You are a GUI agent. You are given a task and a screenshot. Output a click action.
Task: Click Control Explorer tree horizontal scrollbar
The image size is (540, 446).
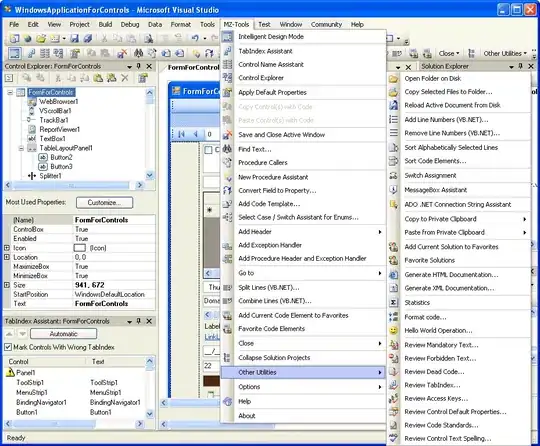(x=70, y=185)
